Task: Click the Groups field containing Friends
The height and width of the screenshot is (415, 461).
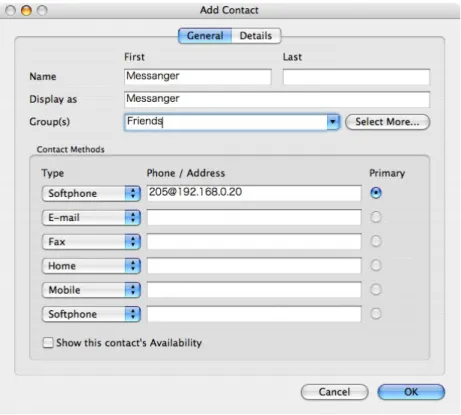Action: (x=226, y=122)
